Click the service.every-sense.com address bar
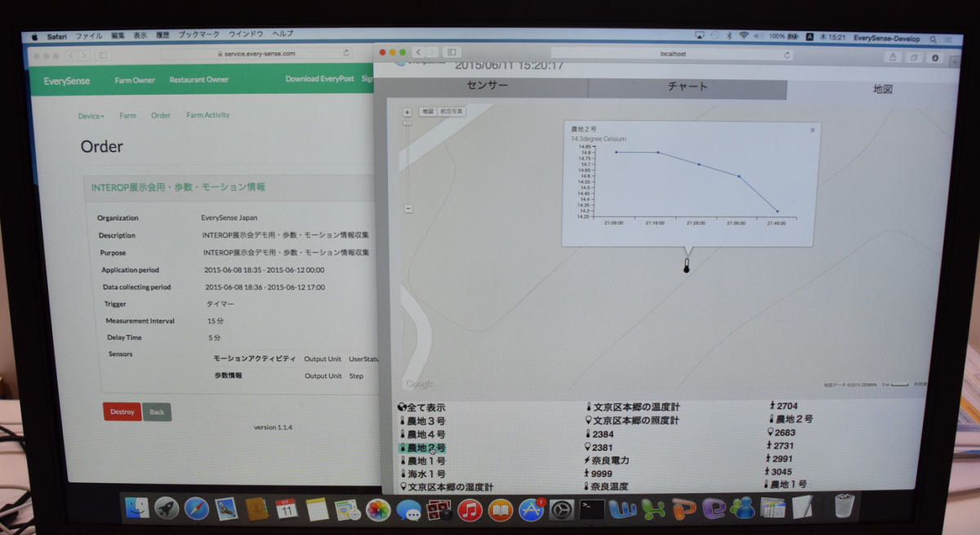This screenshot has width=980, height=535. (257, 53)
